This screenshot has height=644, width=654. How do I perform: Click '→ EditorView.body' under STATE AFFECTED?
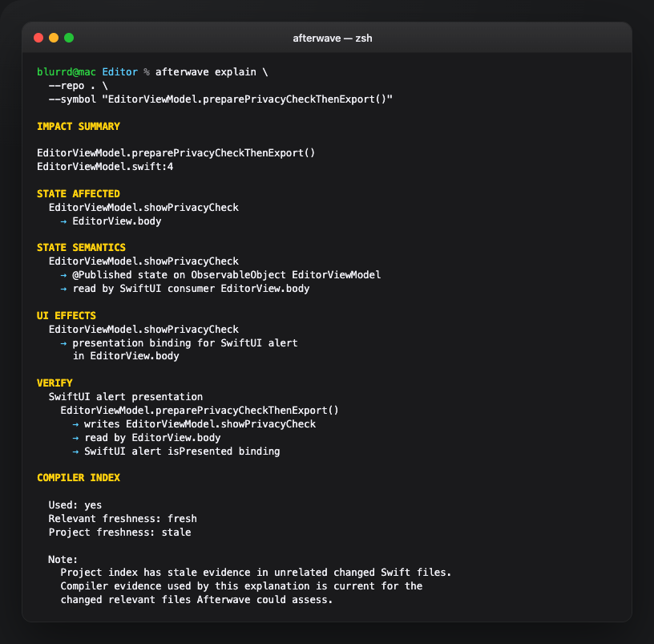tap(111, 221)
